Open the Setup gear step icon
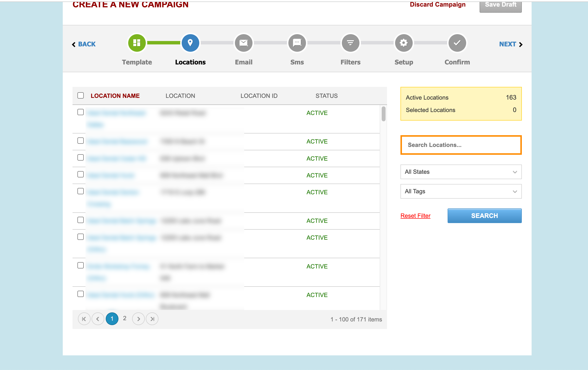Image resolution: width=588 pixels, height=370 pixels. point(404,43)
